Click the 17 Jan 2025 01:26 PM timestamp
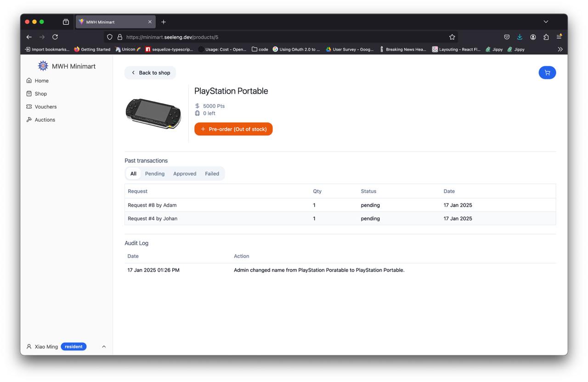The image size is (588, 382). click(153, 270)
